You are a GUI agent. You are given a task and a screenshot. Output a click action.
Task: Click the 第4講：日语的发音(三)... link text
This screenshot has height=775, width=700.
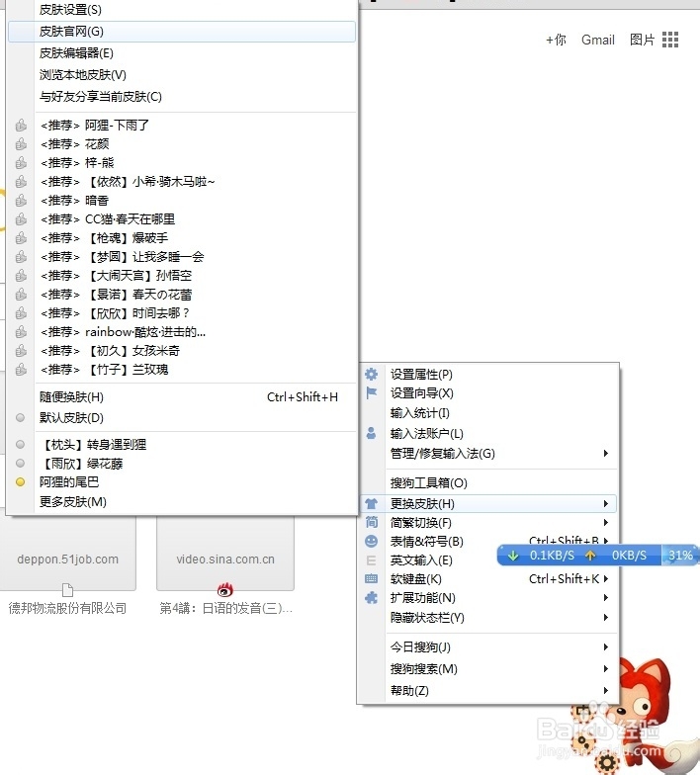225,608
